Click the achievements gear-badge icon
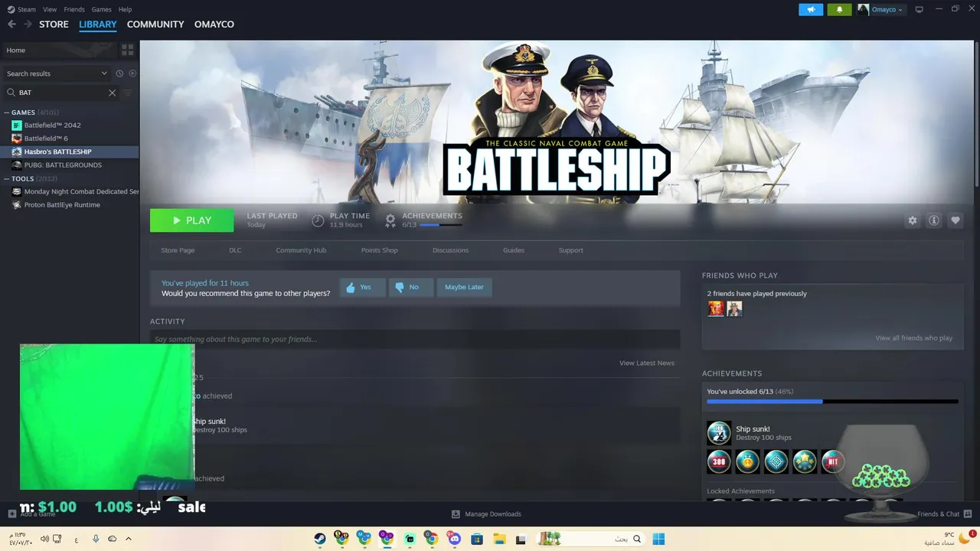 point(390,220)
